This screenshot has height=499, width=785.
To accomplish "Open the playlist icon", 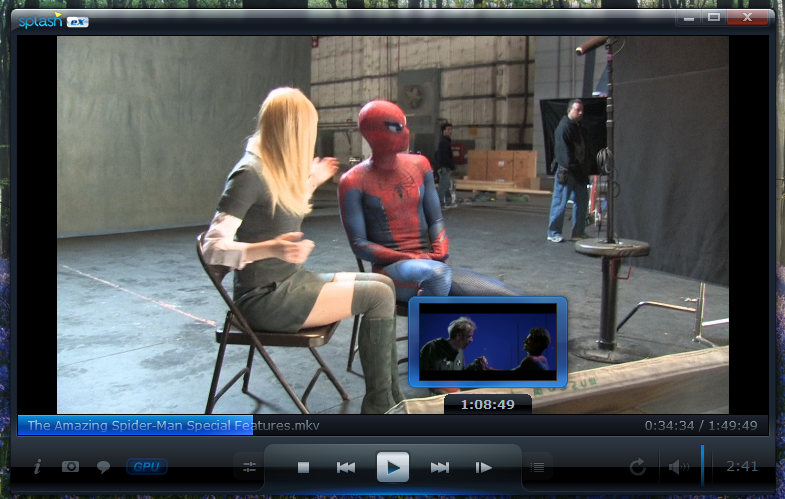I will [x=537, y=467].
